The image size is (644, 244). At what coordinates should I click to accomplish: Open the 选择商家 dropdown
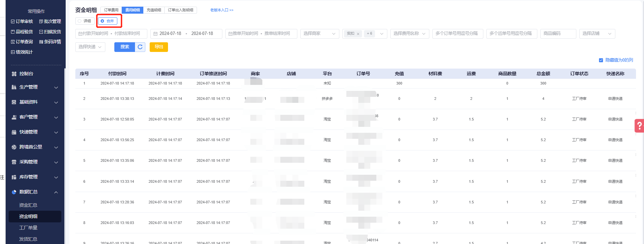pos(319,34)
